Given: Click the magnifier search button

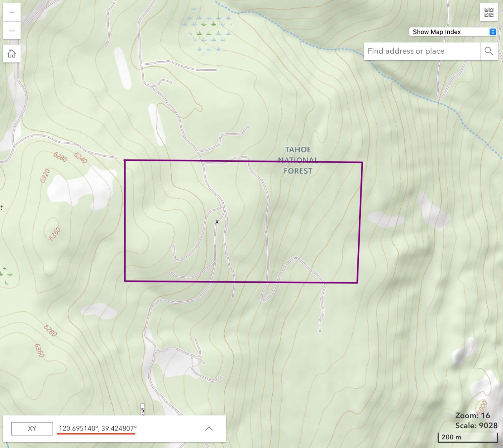Looking at the screenshot, I should [x=489, y=51].
